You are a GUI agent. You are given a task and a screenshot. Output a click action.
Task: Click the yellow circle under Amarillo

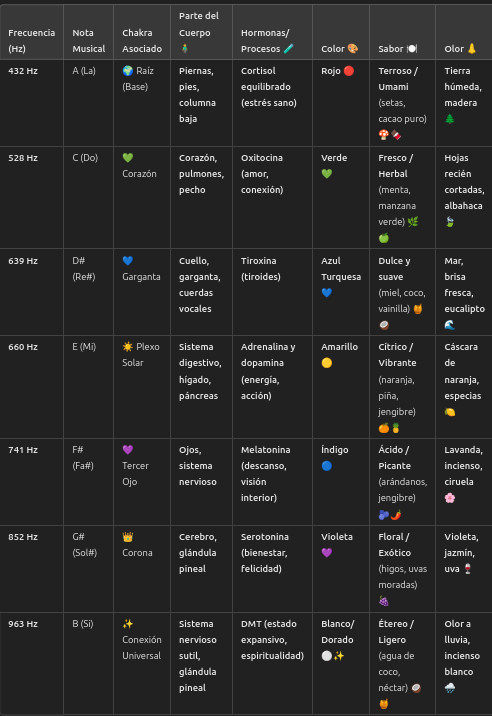327,363
